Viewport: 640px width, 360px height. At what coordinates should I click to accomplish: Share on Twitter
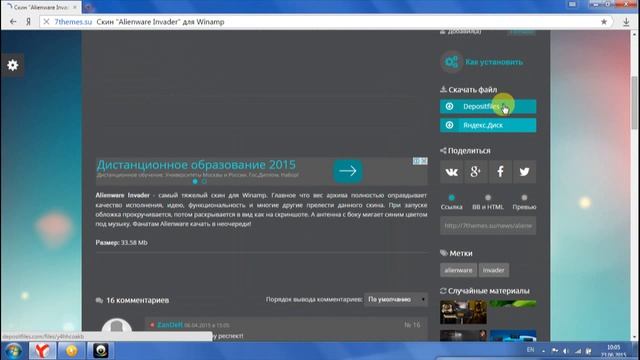[x=524, y=172]
